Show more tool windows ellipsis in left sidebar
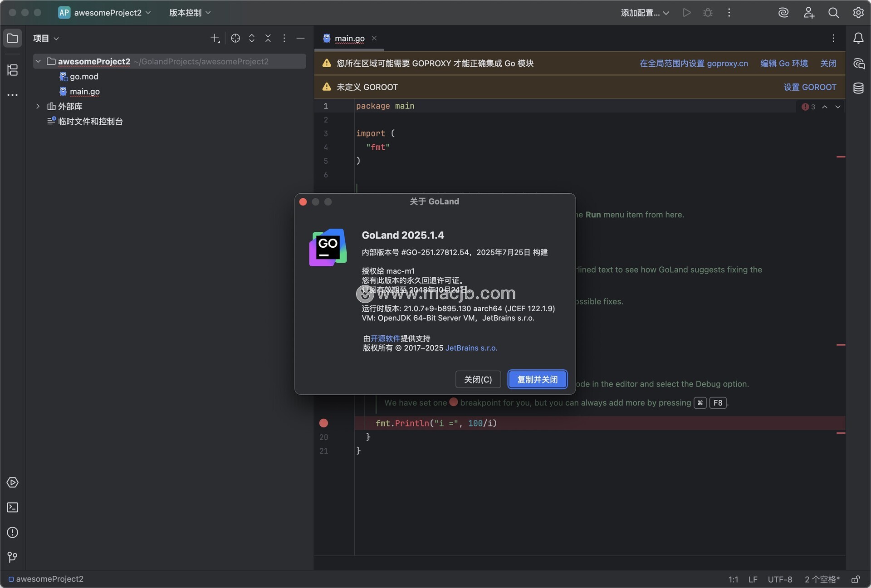Image resolution: width=871 pixels, height=588 pixels. tap(13, 95)
